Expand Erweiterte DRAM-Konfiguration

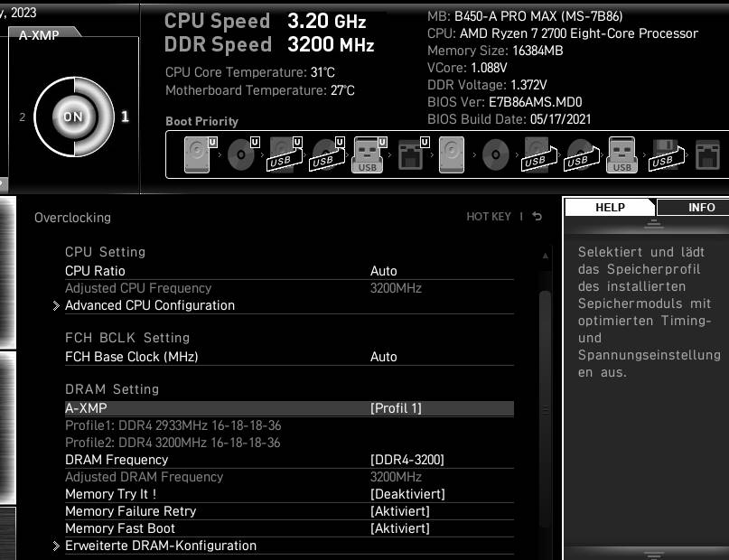[160, 545]
